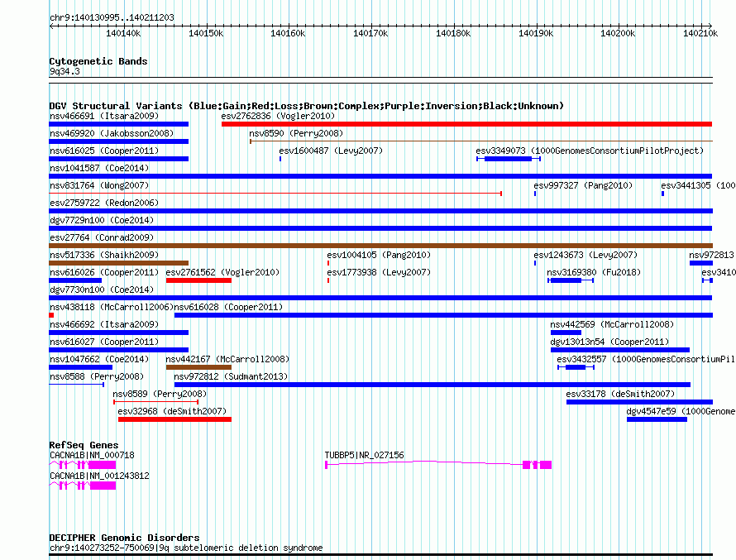Click nsv1047662 (Coe2014) label
The image size is (736, 560).
coord(99,359)
